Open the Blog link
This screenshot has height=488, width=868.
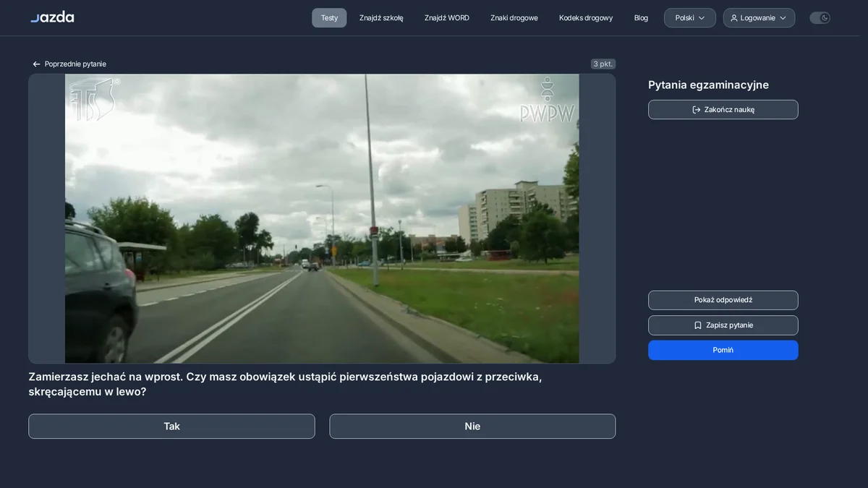(641, 18)
